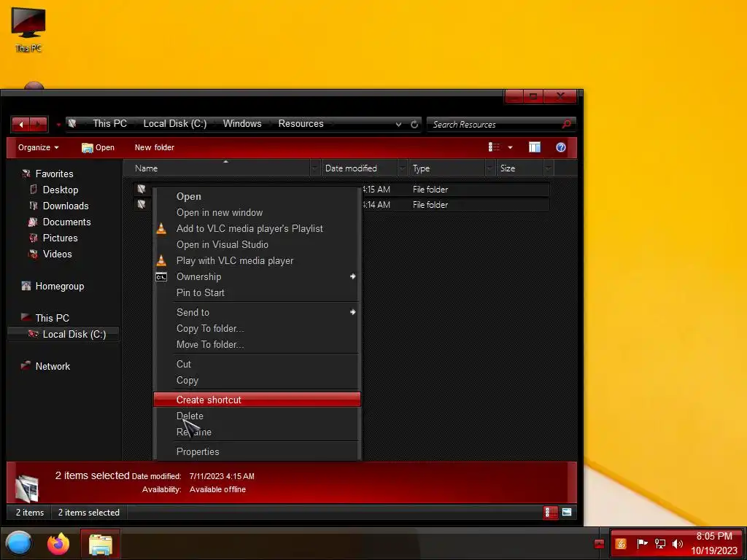Choose Open in Visual Studio
747x560 pixels.
coord(257,244)
